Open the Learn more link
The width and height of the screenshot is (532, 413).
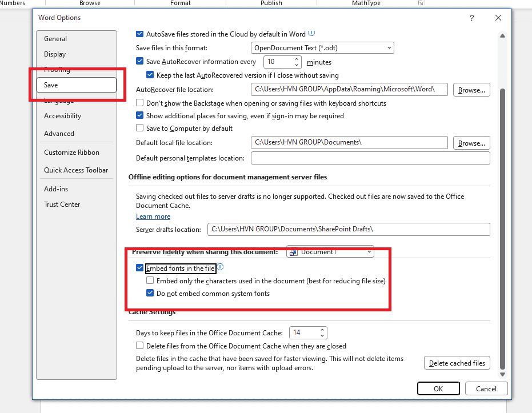[x=153, y=216]
